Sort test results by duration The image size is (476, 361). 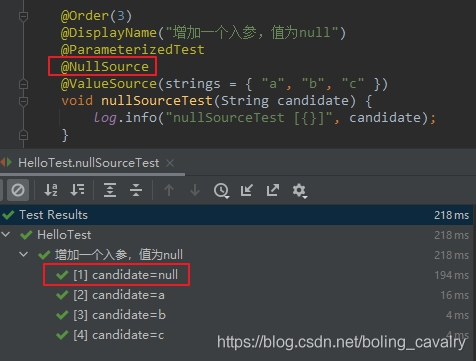click(x=77, y=190)
